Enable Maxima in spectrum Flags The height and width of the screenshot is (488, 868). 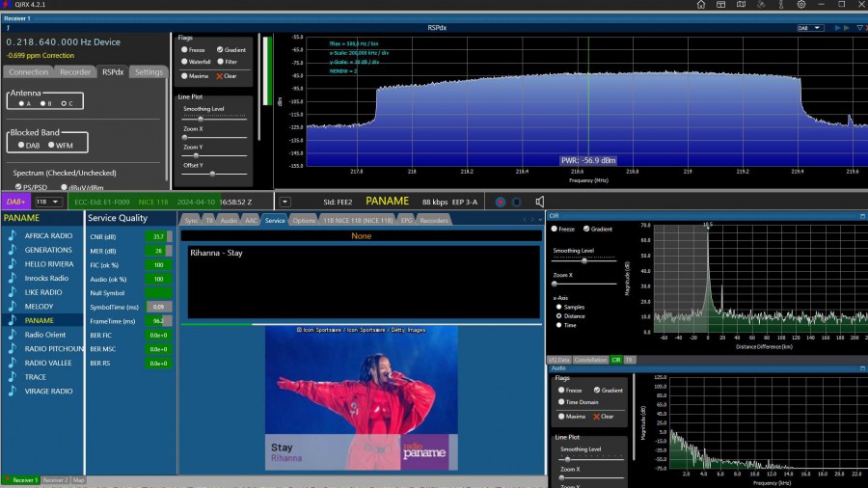tap(184, 76)
